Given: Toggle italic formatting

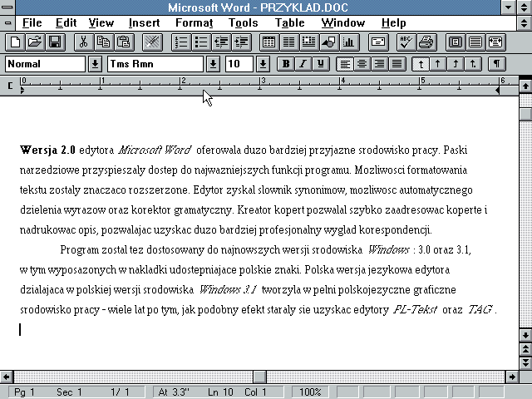Looking at the screenshot, I should pos(303,64).
